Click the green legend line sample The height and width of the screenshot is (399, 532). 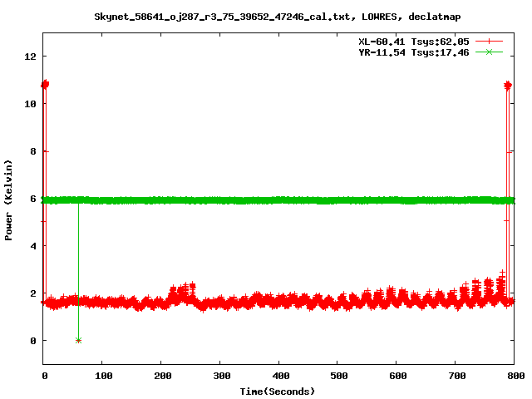pos(489,52)
